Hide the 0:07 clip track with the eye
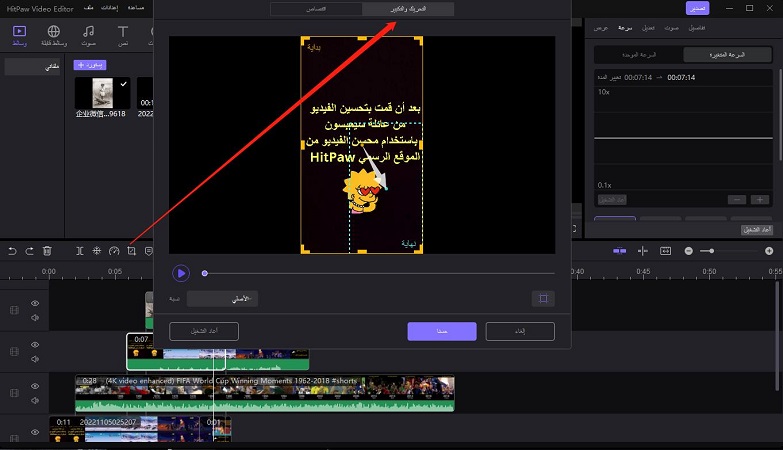The width and height of the screenshot is (783, 450). click(x=35, y=345)
